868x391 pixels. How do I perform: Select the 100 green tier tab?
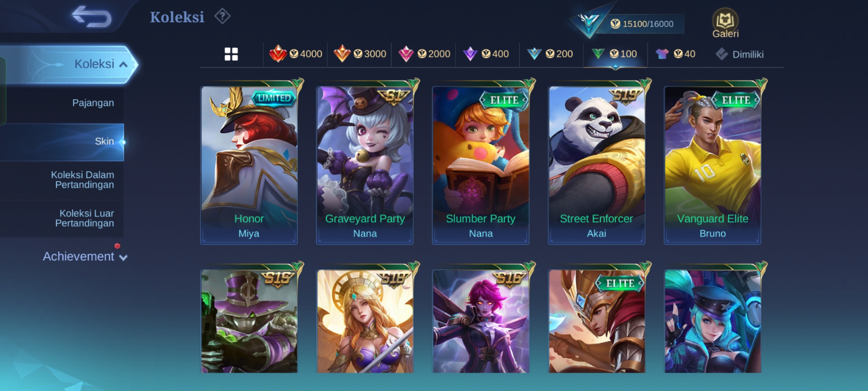pyautogui.click(x=614, y=54)
